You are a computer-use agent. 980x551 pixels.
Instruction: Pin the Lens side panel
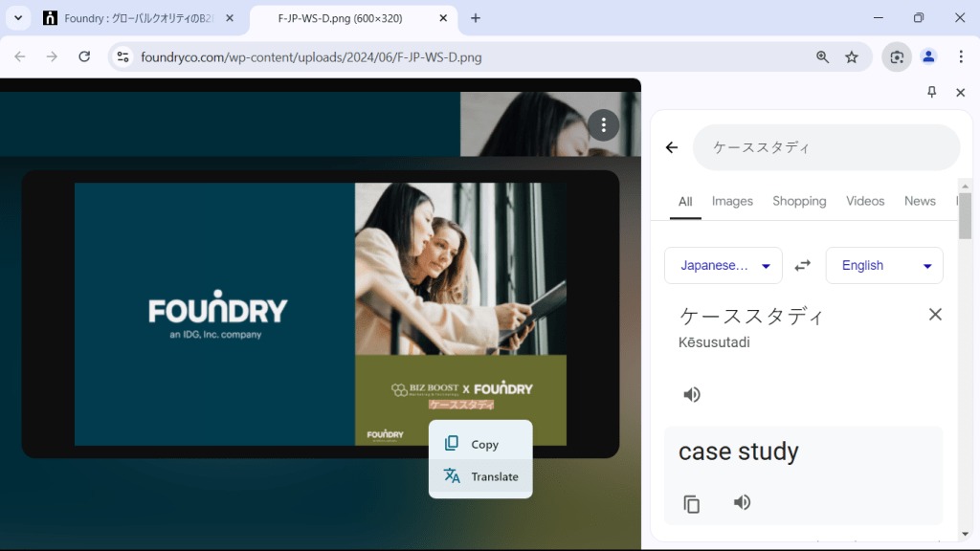(931, 92)
